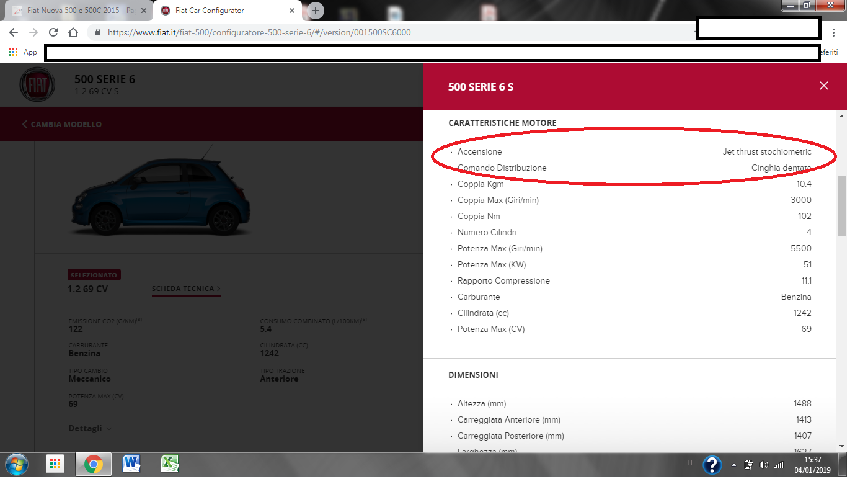
Task: Open a new browser tab with plus button
Action: [x=316, y=11]
